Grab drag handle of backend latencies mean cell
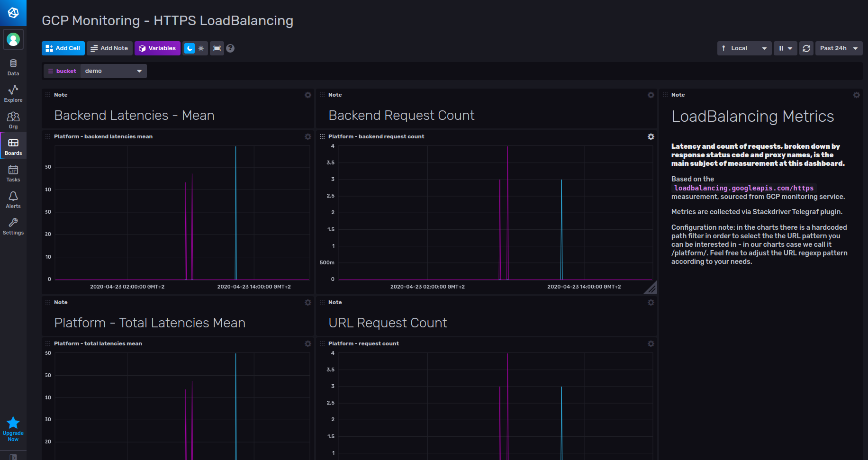868x460 pixels. pos(48,136)
